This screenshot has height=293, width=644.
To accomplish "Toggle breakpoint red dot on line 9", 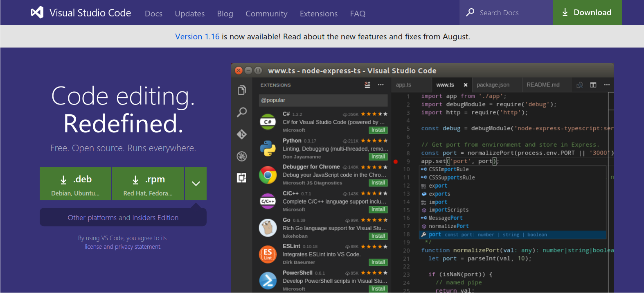I will coord(396,161).
